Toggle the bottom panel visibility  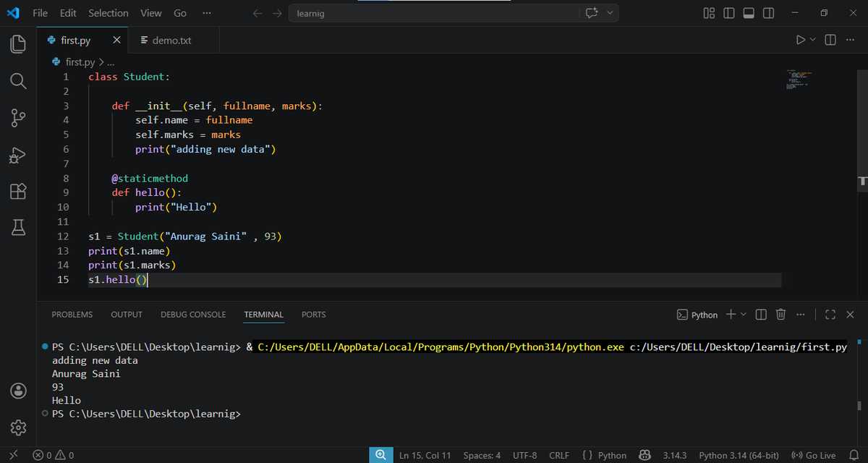click(x=749, y=13)
